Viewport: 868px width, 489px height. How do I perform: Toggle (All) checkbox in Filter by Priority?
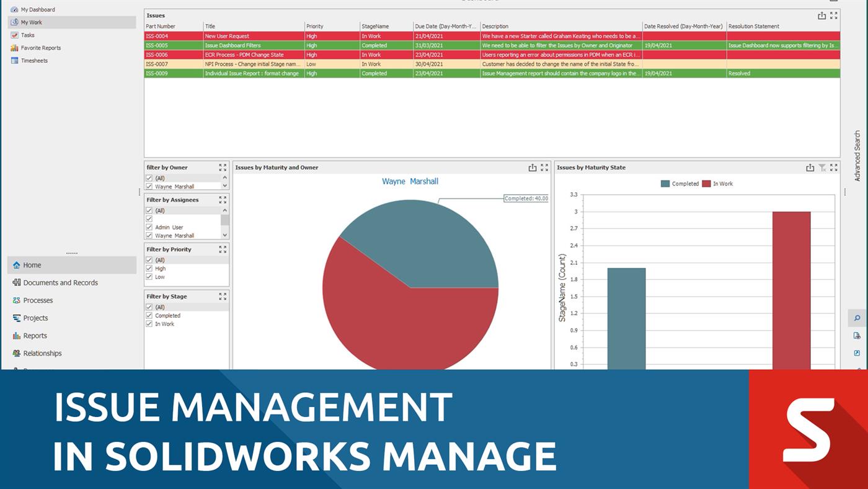point(149,260)
